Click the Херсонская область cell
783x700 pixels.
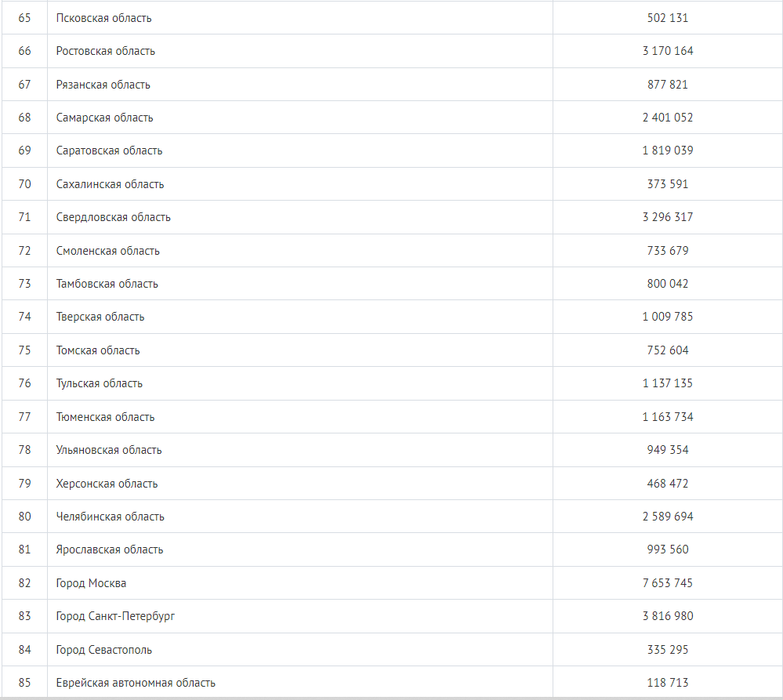coord(107,484)
